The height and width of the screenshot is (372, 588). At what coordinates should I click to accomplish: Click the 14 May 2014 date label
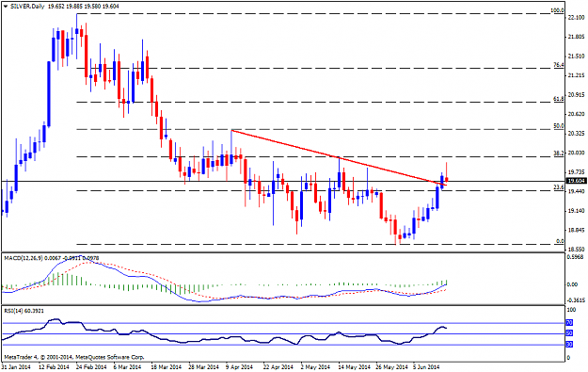[x=354, y=366]
